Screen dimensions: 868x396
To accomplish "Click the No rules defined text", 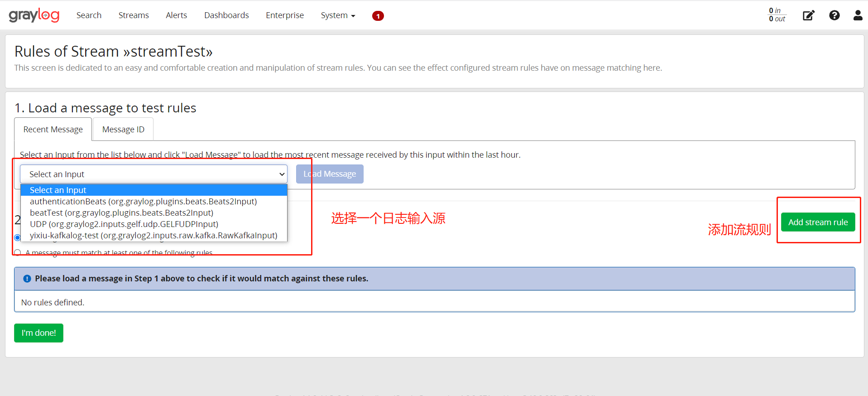I will pyautogui.click(x=53, y=302).
